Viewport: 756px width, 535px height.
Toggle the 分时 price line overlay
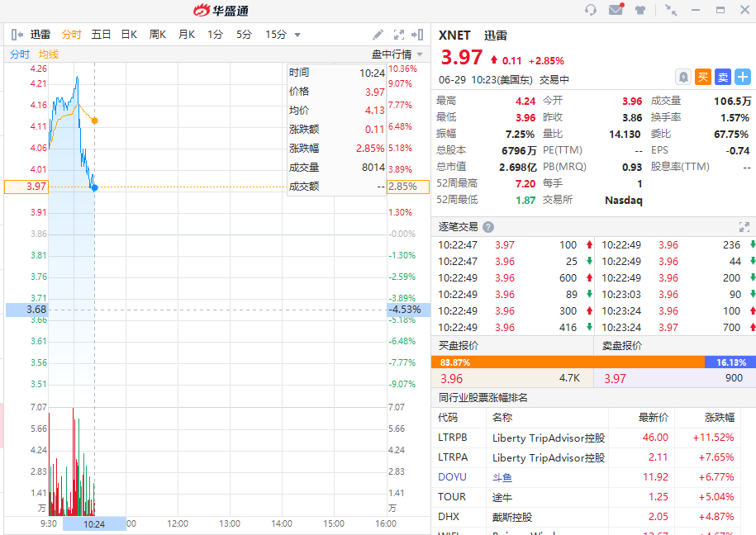[20, 54]
